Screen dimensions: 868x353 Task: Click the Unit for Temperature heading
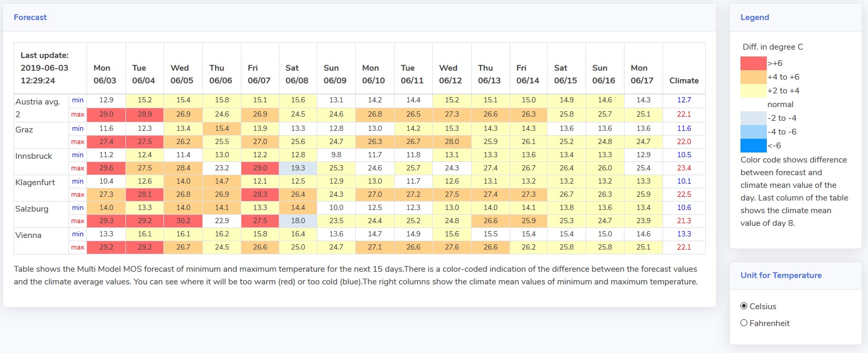[x=781, y=275]
